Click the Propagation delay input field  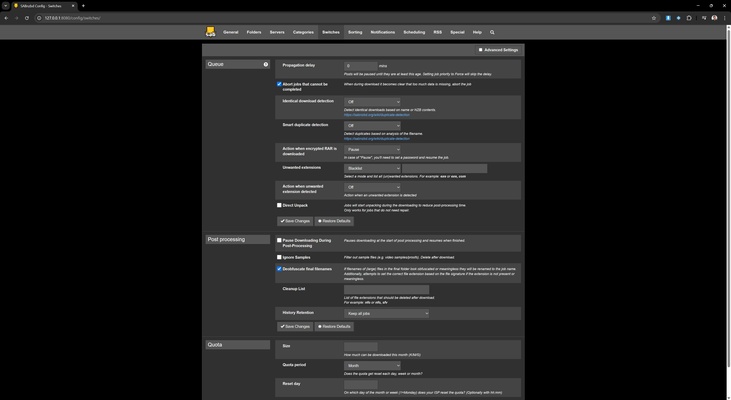point(360,66)
